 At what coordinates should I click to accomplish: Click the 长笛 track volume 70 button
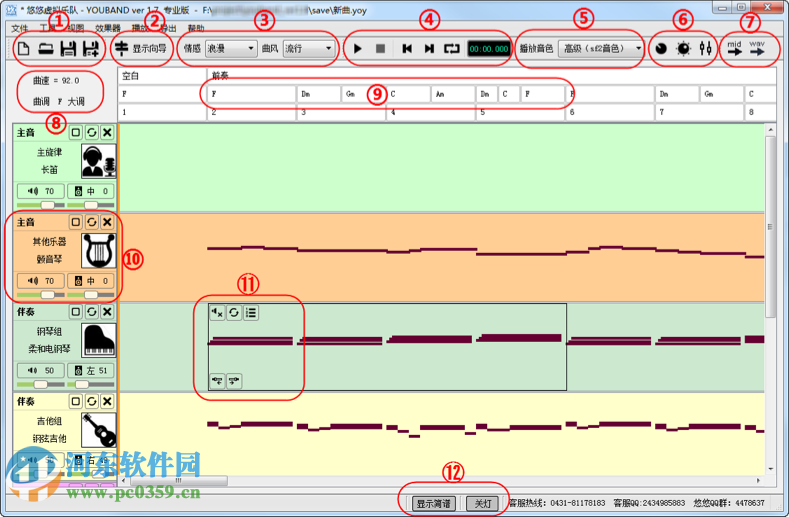click(41, 191)
